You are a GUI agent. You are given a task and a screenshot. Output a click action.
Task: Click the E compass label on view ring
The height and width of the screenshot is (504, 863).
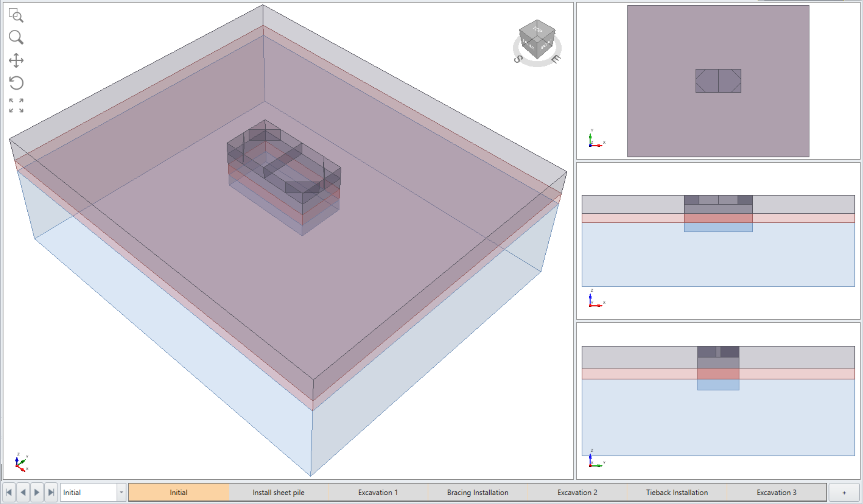tap(556, 59)
